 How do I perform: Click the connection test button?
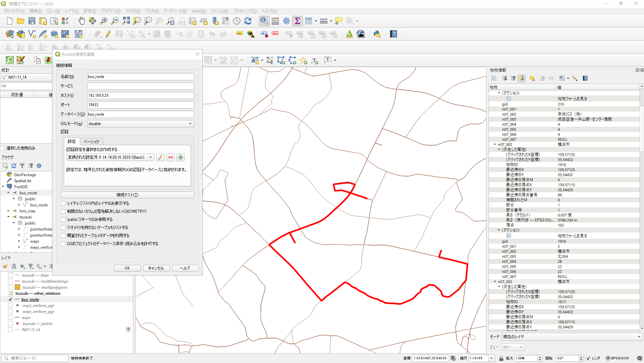tap(127, 195)
